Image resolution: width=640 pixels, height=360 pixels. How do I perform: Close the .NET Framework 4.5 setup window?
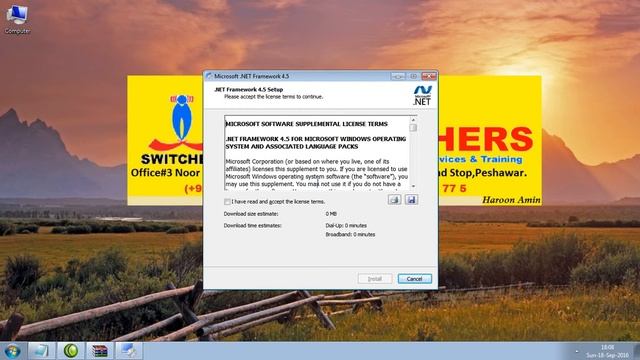(x=429, y=76)
